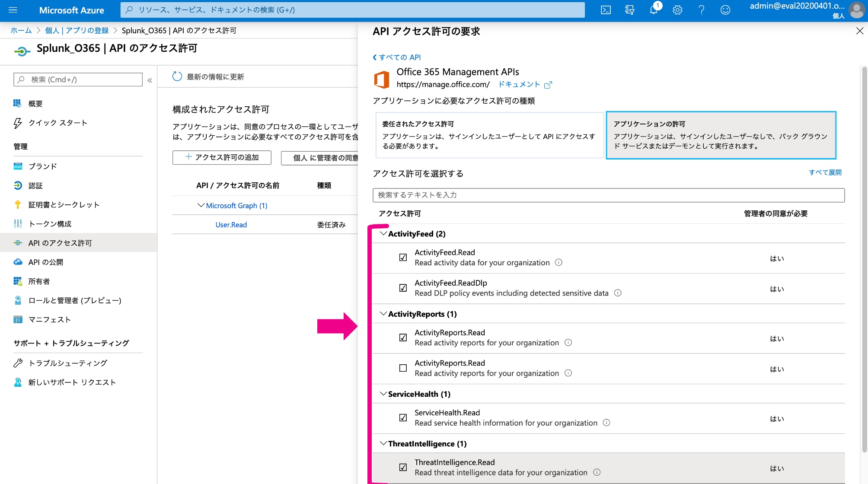Show info for ServiceHealth.Read description
The image size is (868, 484).
[606, 422]
